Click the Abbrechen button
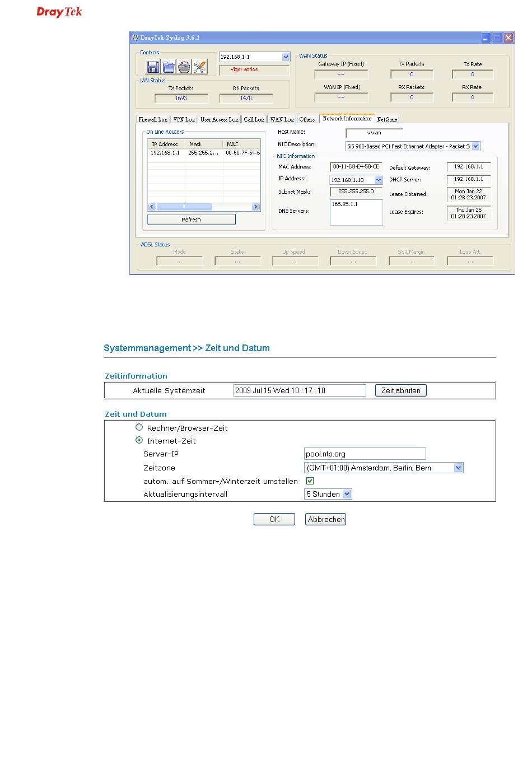This screenshot has height=783, width=532. (326, 519)
